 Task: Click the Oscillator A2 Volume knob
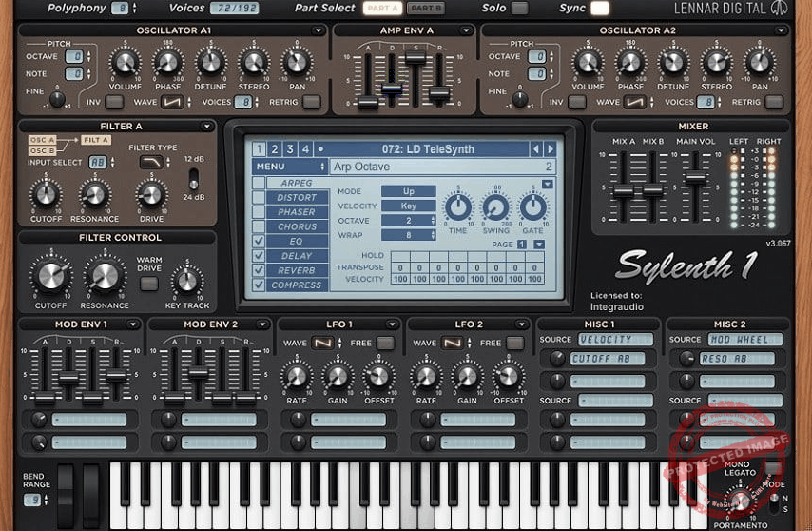tap(588, 63)
